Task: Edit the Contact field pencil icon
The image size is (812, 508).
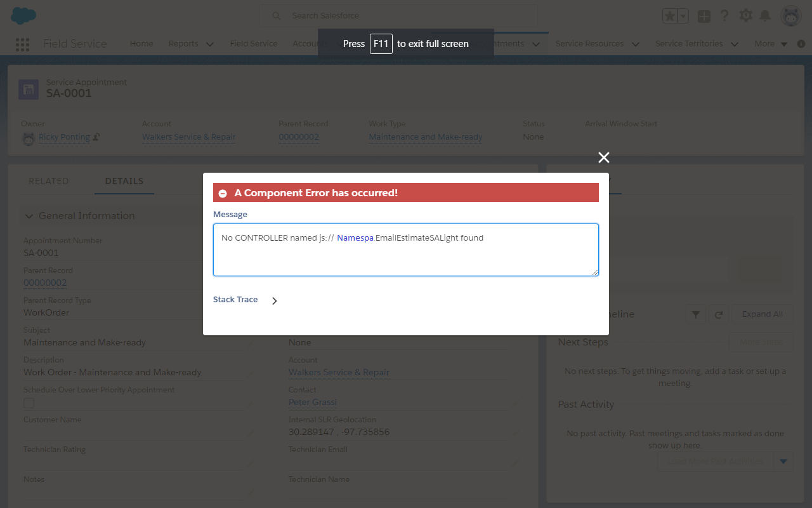Action: (515, 404)
